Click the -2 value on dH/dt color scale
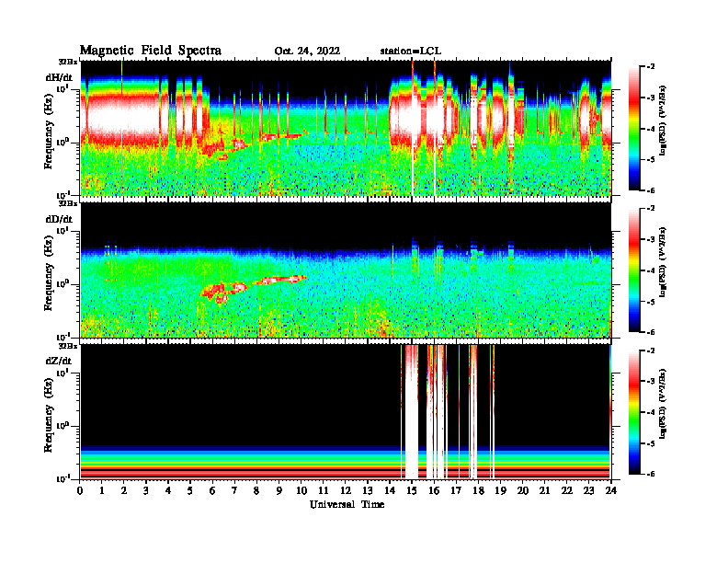Viewport: 728px width, 563px height. [652, 67]
